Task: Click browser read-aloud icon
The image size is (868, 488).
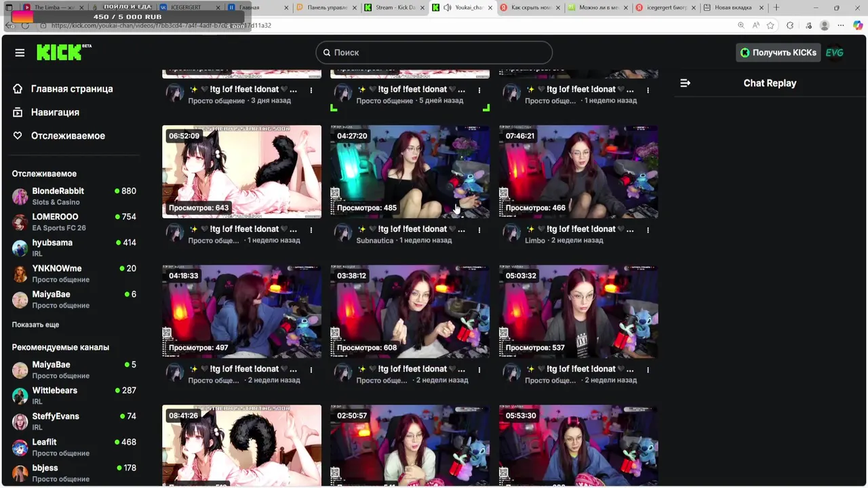Action: pyautogui.click(x=755, y=25)
